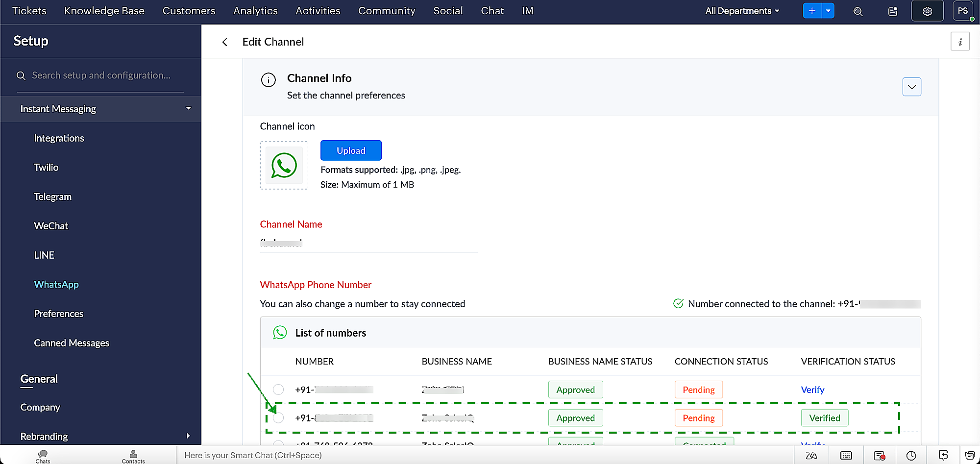The height and width of the screenshot is (464, 980).
Task: Click the clock icon in bottom bar
Action: 911,456
